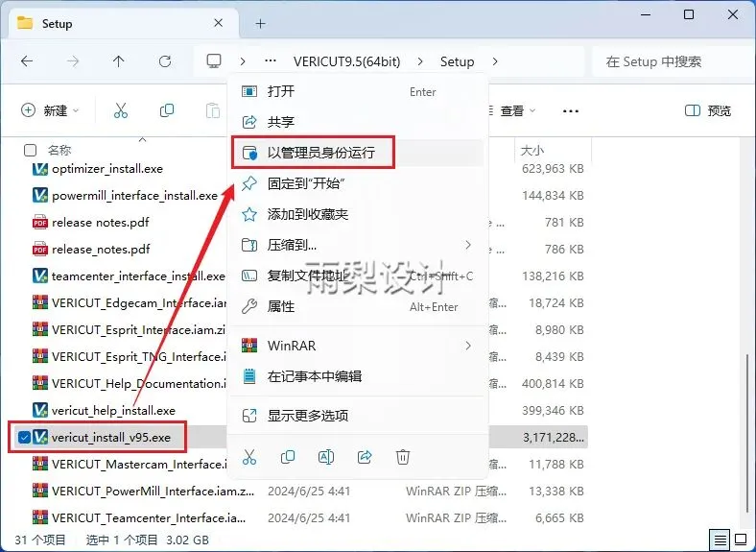
Task: Select release_notes.pdf with underscore
Action: [101, 250]
